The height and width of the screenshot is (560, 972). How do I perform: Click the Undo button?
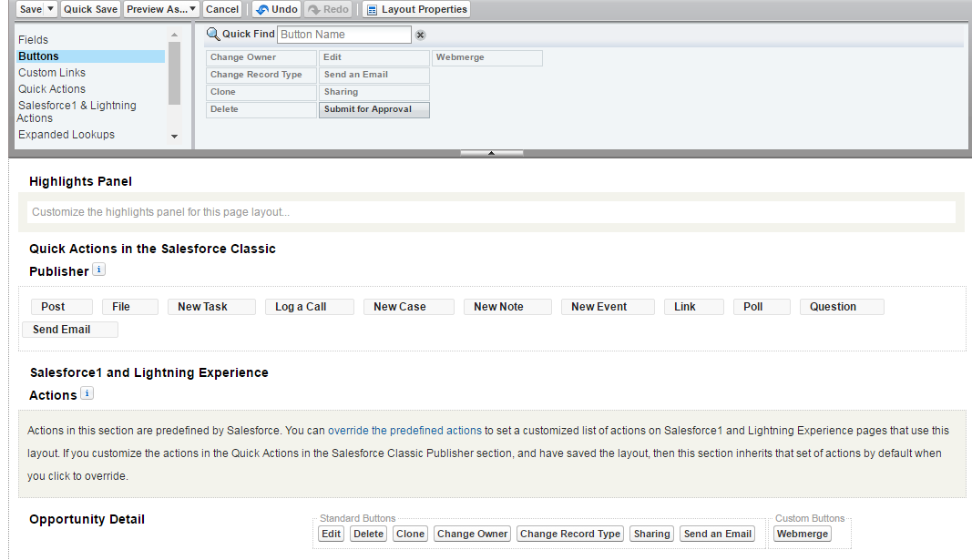click(277, 9)
